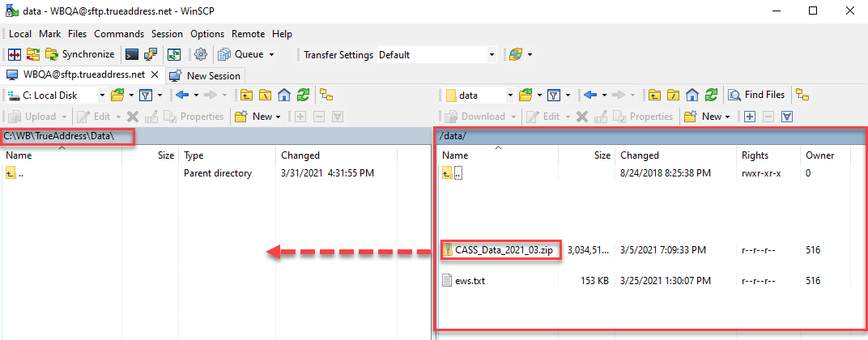Click Find Files in remote panel

click(757, 96)
